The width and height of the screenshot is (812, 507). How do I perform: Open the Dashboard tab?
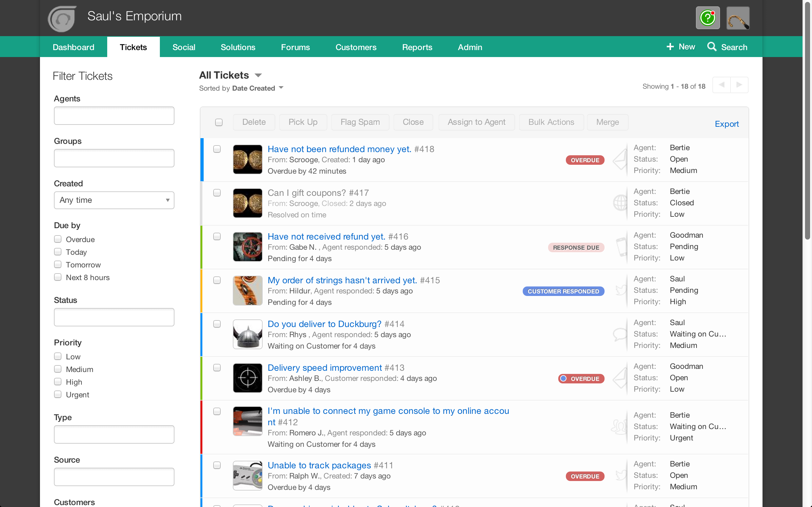pyautogui.click(x=74, y=47)
